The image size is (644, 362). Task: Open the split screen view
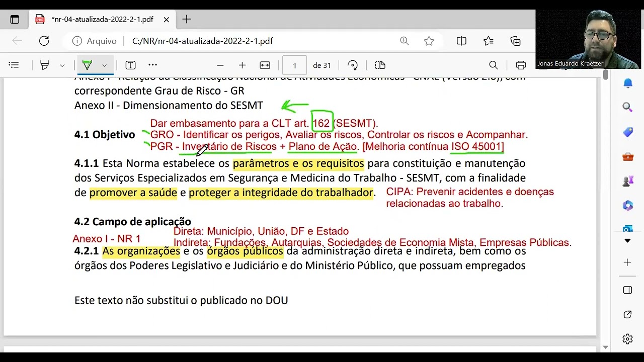coord(461,41)
